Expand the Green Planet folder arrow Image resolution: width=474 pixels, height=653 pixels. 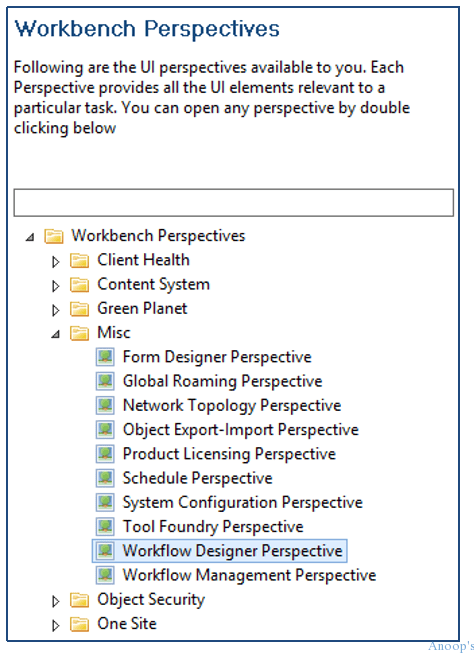(55, 310)
